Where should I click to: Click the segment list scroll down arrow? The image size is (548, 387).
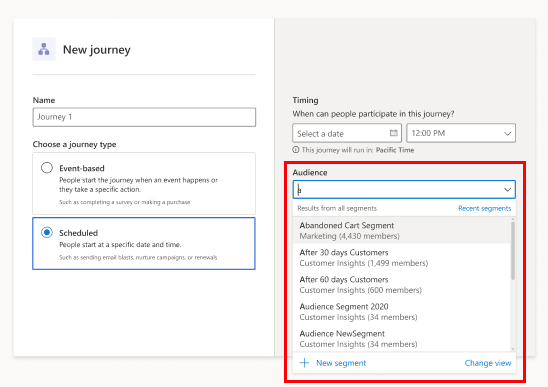click(x=513, y=349)
